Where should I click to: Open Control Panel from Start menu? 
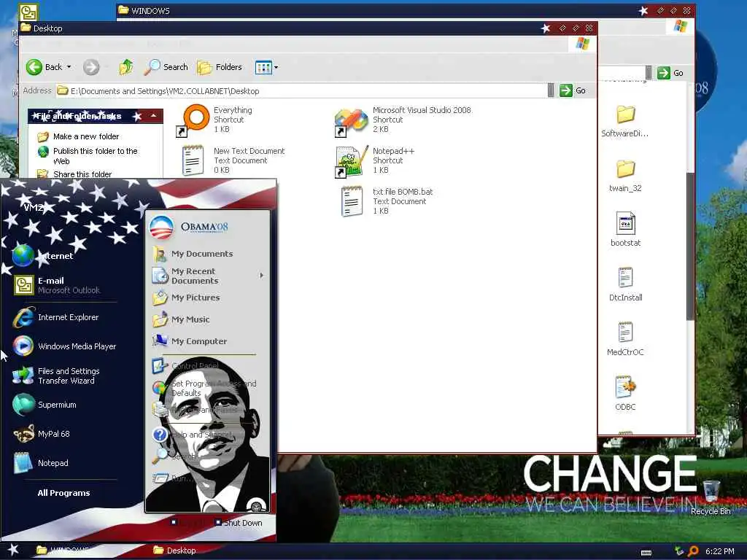click(x=186, y=366)
